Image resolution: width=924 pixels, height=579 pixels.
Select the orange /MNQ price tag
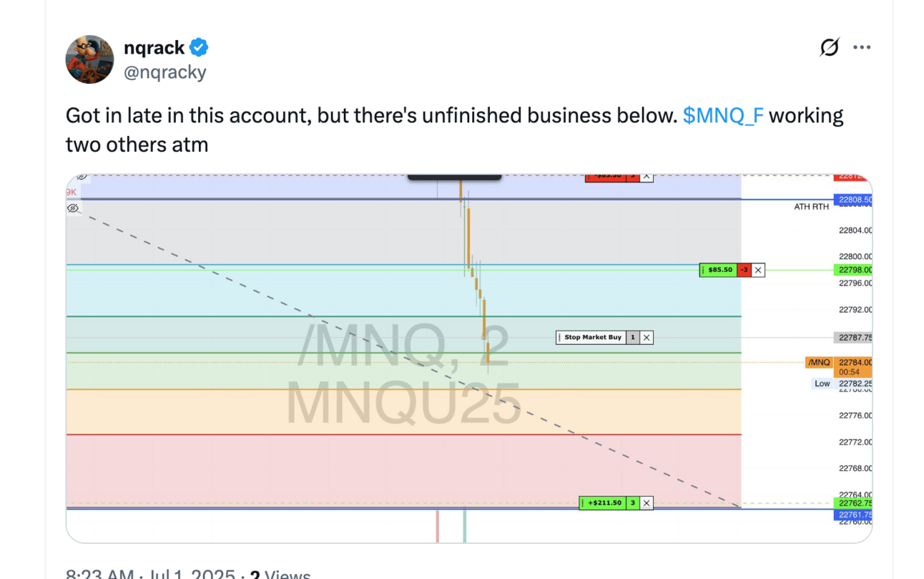(819, 362)
